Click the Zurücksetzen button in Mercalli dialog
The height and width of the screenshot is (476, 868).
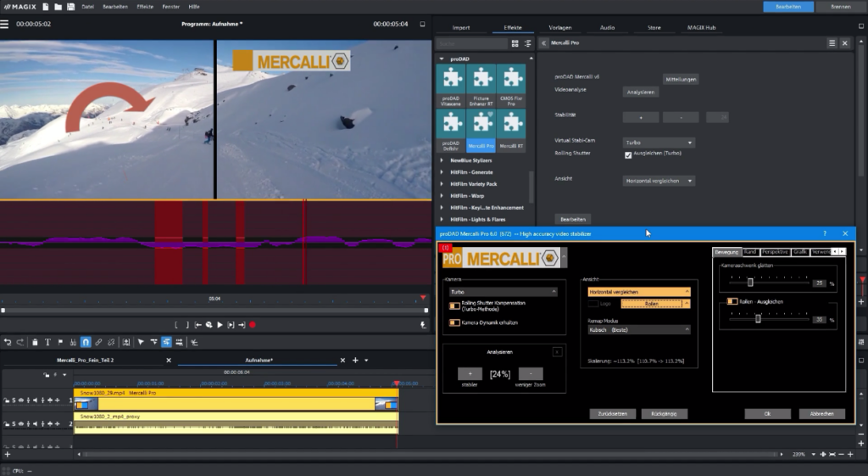pos(612,414)
